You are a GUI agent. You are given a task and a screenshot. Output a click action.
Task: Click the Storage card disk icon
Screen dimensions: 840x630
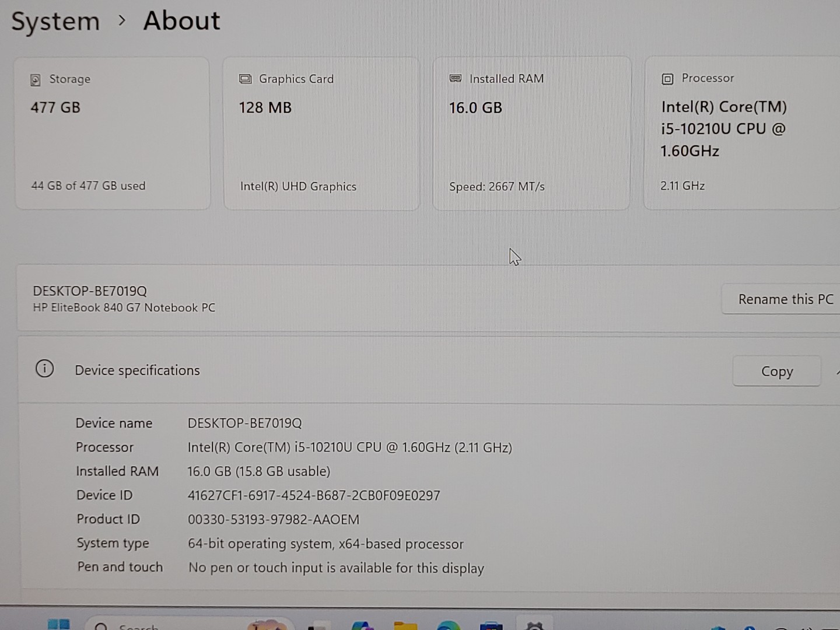pyautogui.click(x=36, y=80)
